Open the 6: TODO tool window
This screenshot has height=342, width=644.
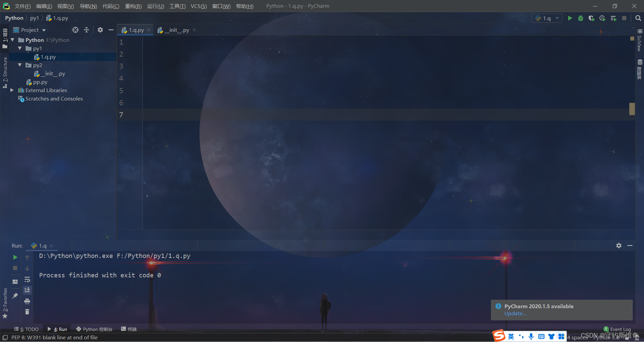pyautogui.click(x=26, y=329)
